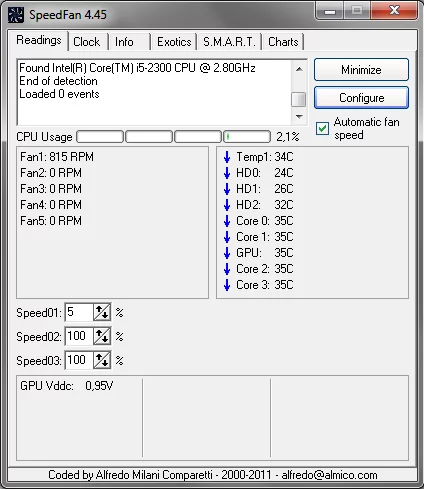Click the second CPU Usage bar
The height and width of the screenshot is (490, 424).
point(149,137)
